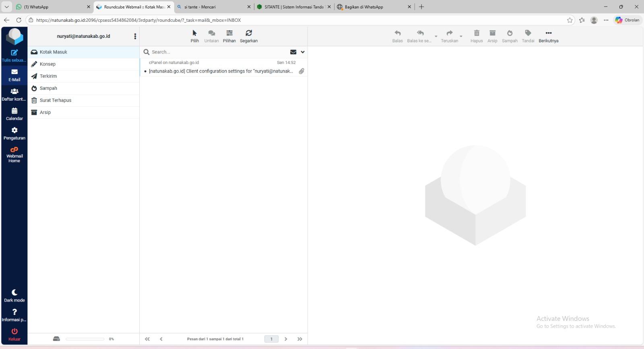Click the Untaian threads icon
The image size is (644, 349).
click(211, 33)
